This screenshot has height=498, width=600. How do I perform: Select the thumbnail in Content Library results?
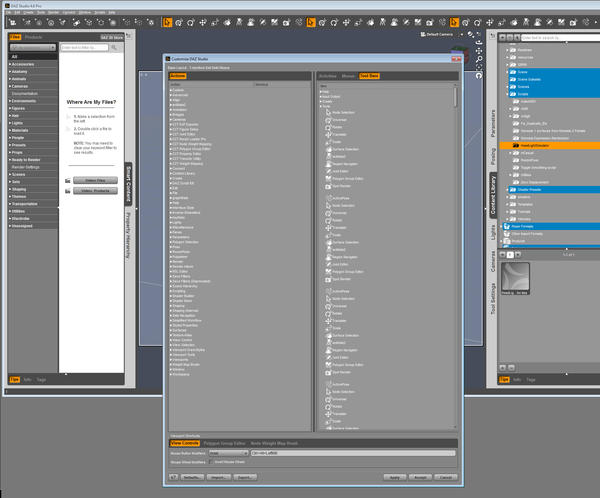[x=515, y=278]
